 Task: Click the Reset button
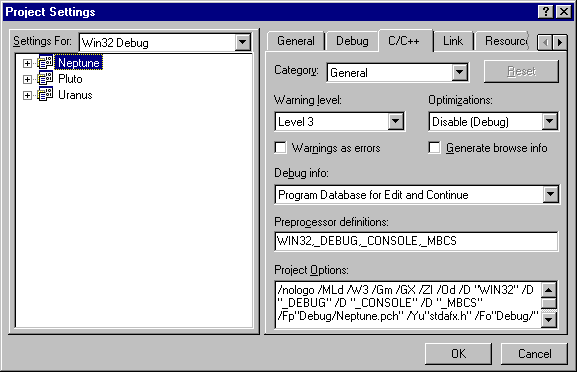[521, 71]
